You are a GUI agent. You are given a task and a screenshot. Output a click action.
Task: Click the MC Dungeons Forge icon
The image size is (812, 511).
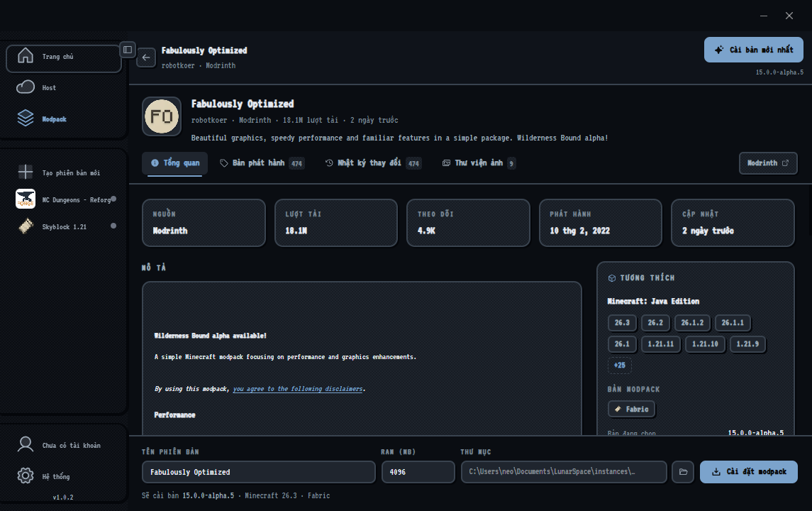[26, 199]
